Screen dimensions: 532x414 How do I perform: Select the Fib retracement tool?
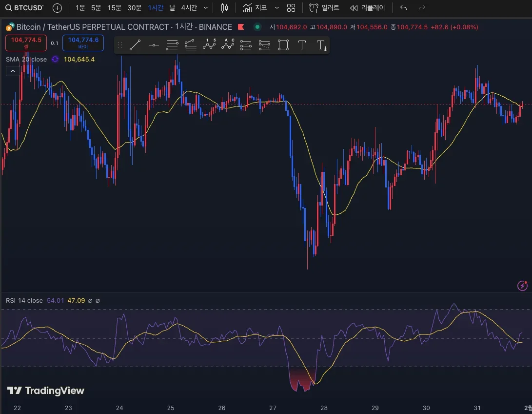[172, 45]
